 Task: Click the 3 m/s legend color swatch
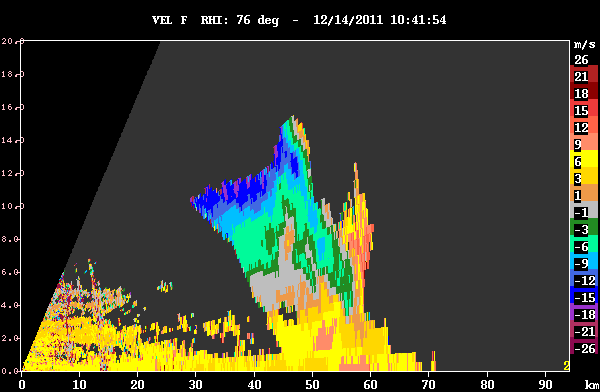584,175
